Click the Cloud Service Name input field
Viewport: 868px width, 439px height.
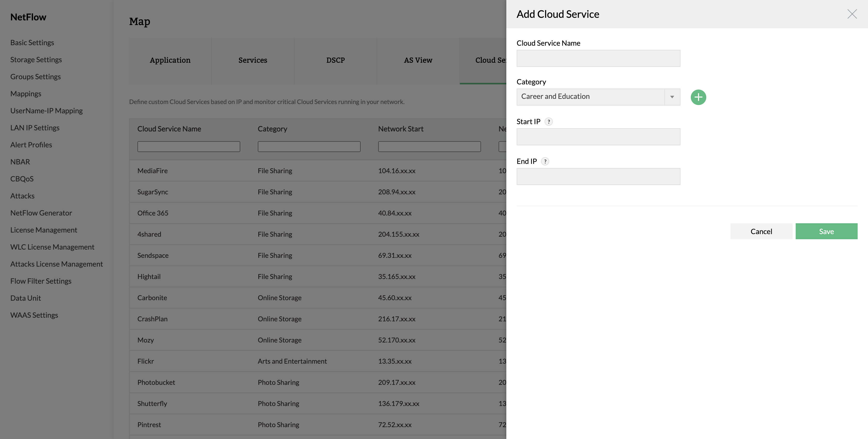[598, 58]
